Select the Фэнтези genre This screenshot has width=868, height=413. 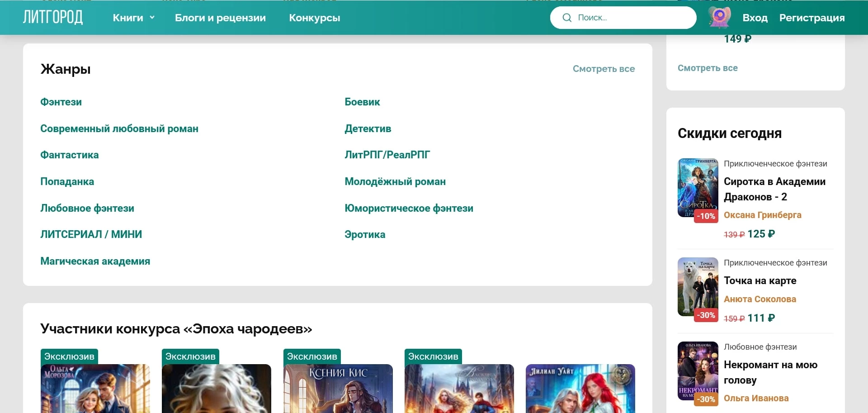[x=61, y=102]
